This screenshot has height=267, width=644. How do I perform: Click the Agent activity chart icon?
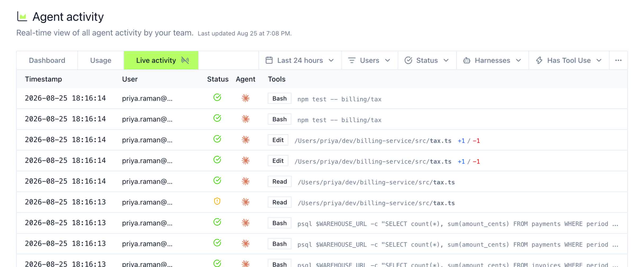(x=22, y=16)
